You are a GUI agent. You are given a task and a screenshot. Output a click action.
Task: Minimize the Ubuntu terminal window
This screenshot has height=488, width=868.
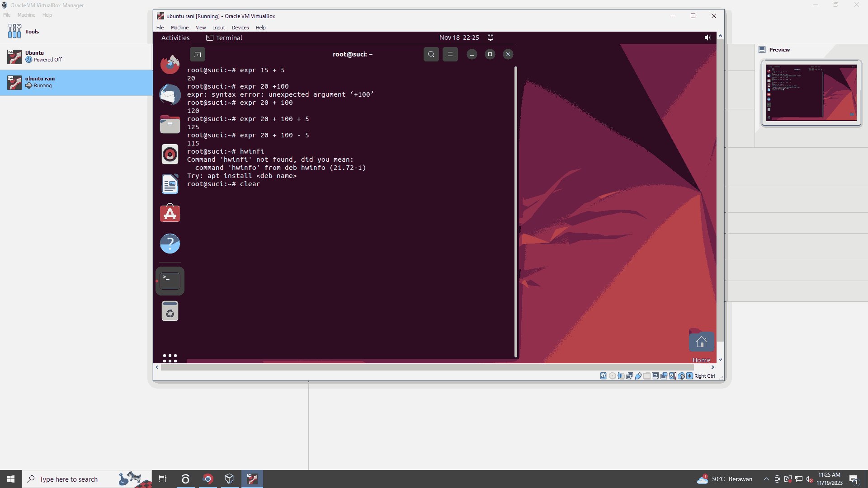tap(472, 54)
